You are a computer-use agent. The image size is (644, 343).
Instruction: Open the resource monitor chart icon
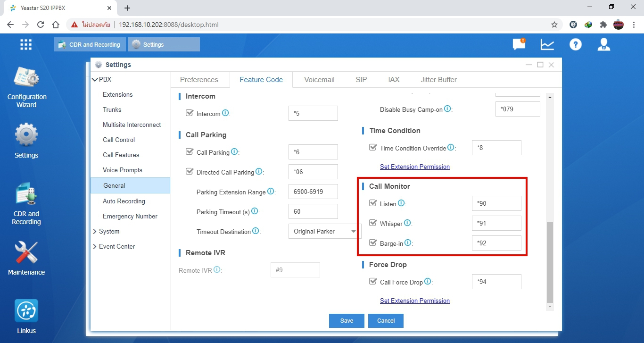(x=547, y=44)
